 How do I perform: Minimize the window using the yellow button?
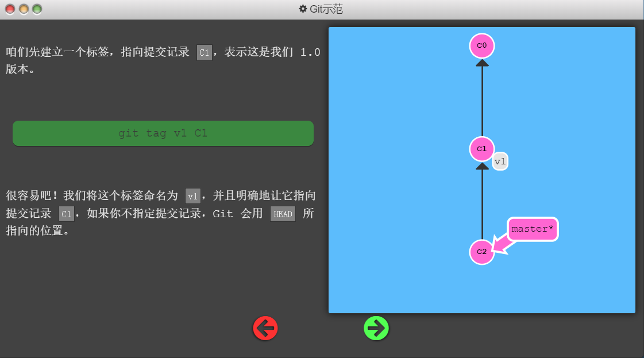24,9
